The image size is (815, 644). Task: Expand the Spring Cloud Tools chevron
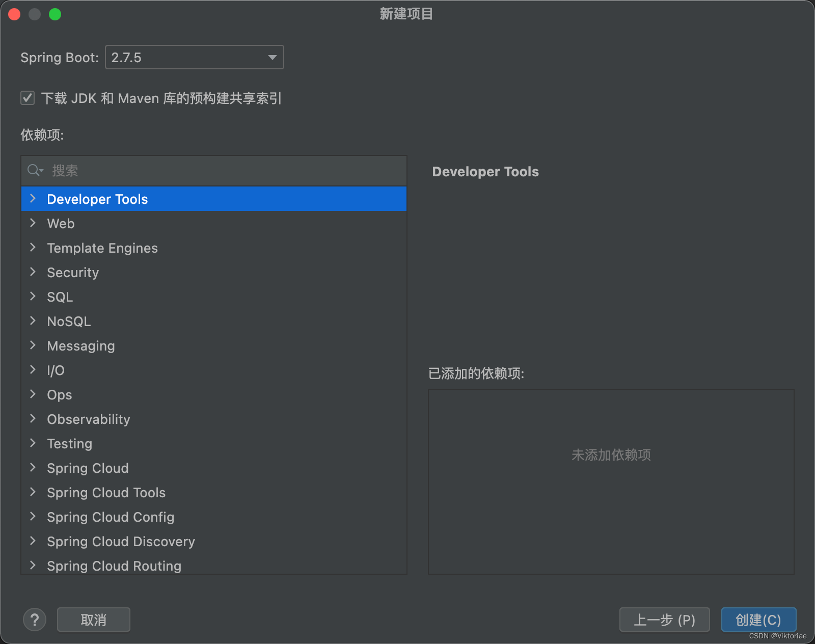33,492
